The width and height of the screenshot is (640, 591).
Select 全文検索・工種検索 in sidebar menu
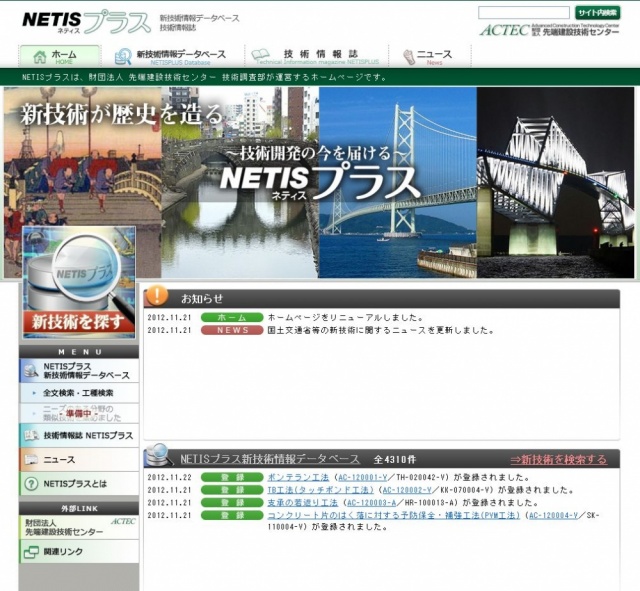pos(84,393)
